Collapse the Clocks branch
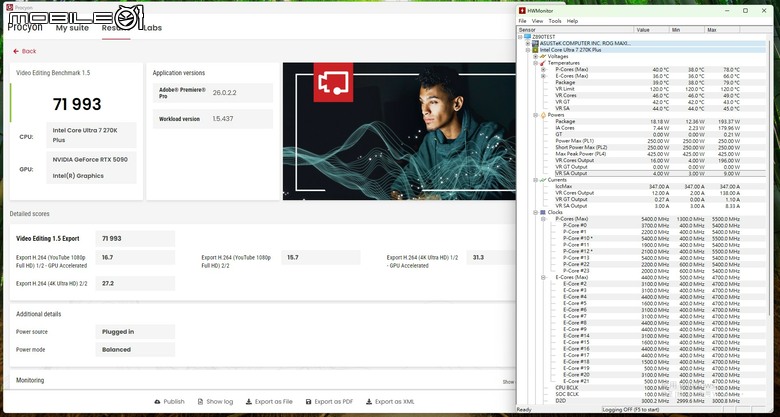 (x=536, y=212)
